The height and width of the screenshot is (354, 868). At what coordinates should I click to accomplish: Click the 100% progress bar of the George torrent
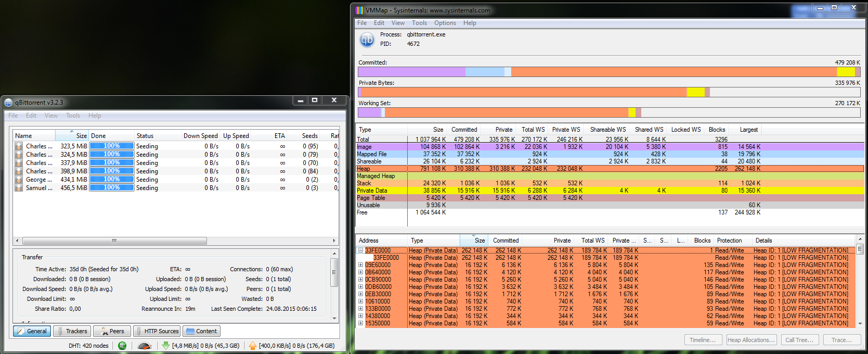tap(111, 180)
